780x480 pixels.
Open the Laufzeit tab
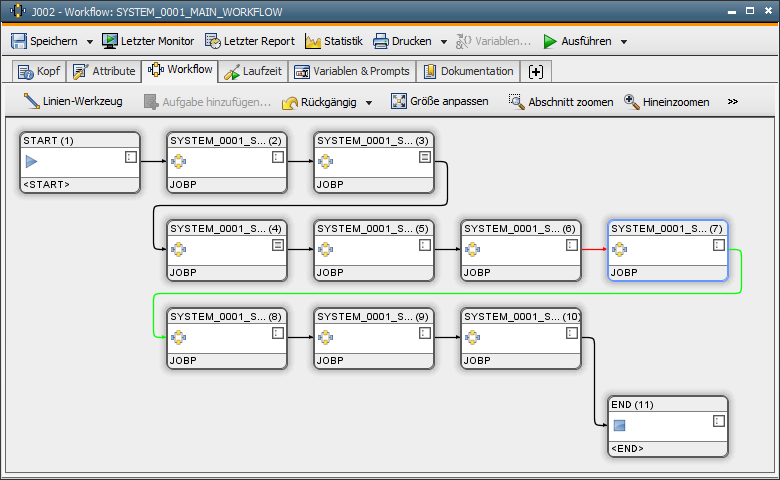[253, 71]
